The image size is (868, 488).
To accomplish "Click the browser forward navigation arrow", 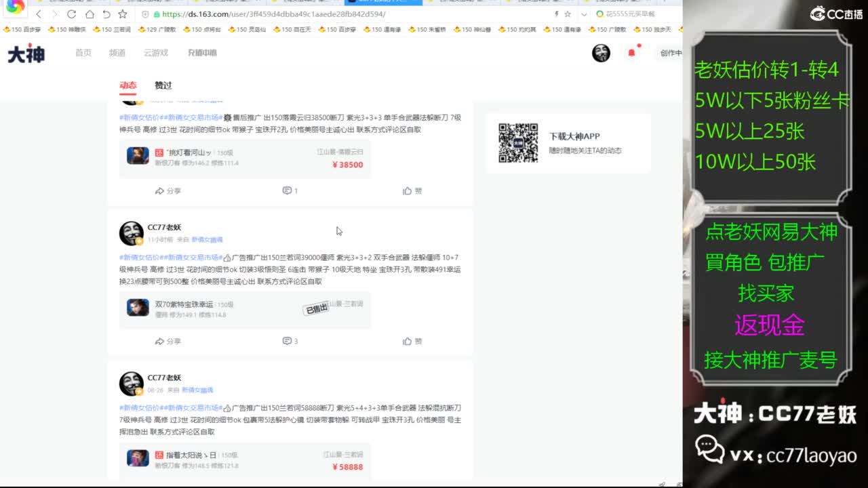I will point(55,14).
